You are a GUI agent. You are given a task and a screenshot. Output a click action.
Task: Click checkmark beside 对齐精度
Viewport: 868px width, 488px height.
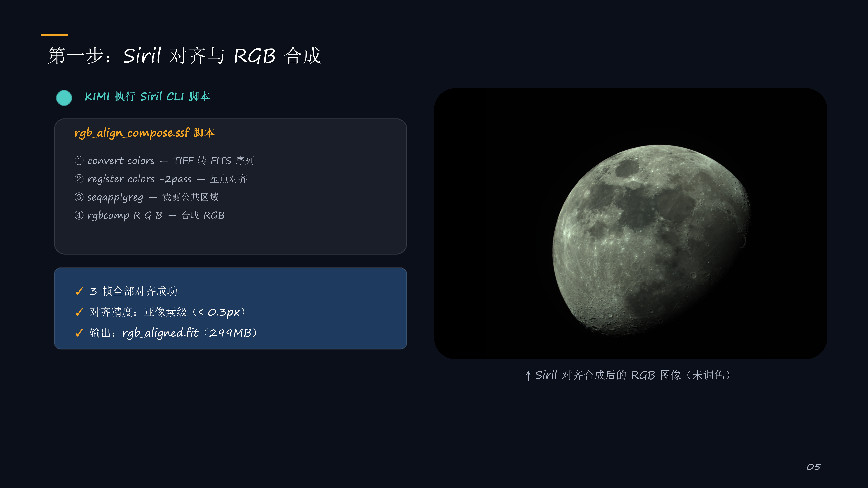(x=80, y=312)
